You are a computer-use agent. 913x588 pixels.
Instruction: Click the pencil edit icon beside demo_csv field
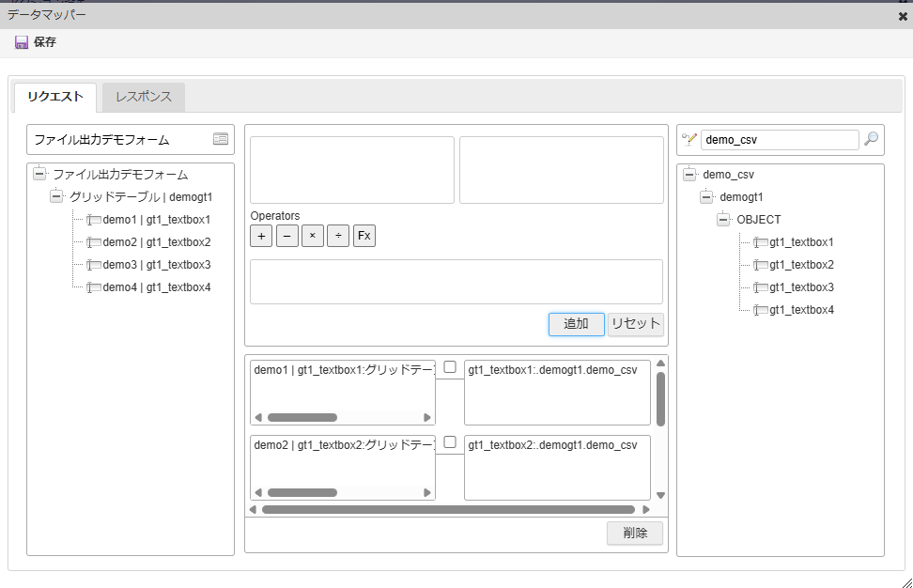click(689, 139)
